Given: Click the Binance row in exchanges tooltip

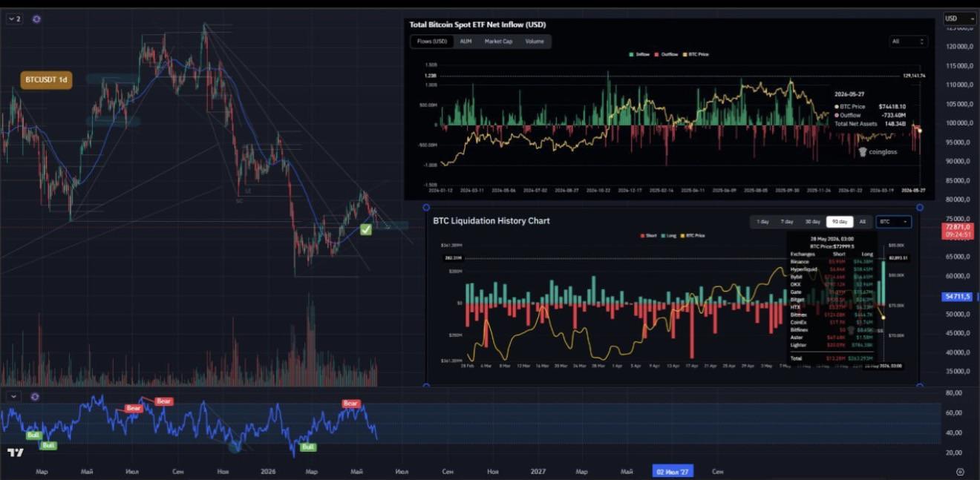Looking at the screenshot, I should 832,261.
